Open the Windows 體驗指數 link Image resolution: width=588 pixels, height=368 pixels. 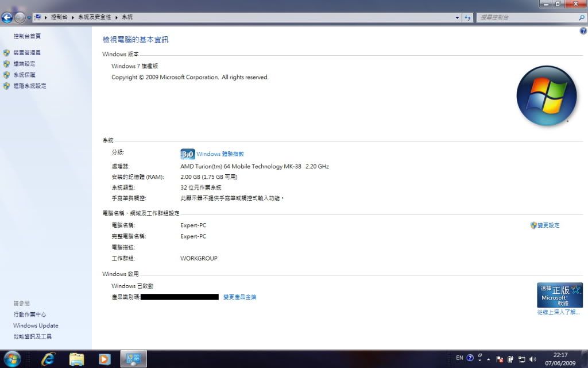(x=220, y=154)
